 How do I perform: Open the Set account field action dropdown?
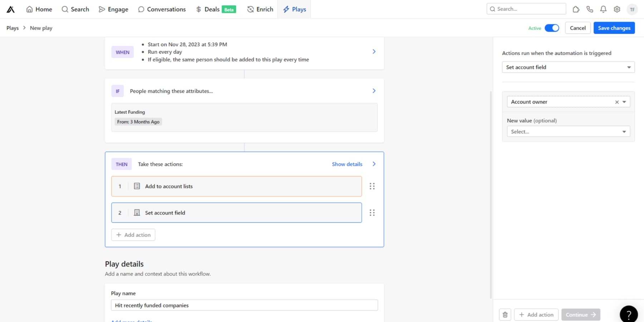tap(568, 67)
